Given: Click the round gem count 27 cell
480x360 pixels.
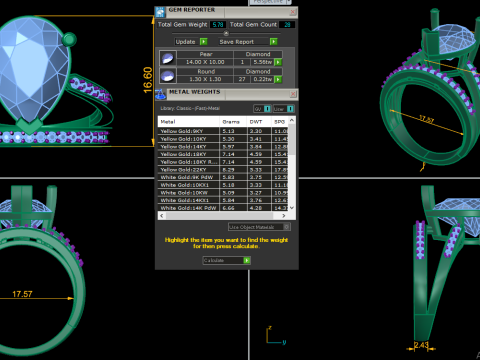Looking at the screenshot, I should pos(242,79).
